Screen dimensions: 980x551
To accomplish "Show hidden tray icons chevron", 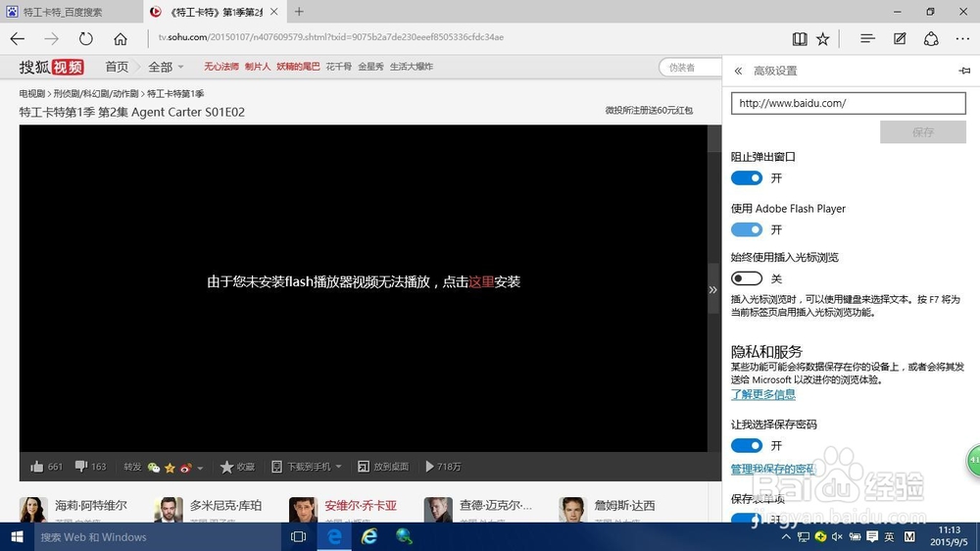I will point(786,536).
